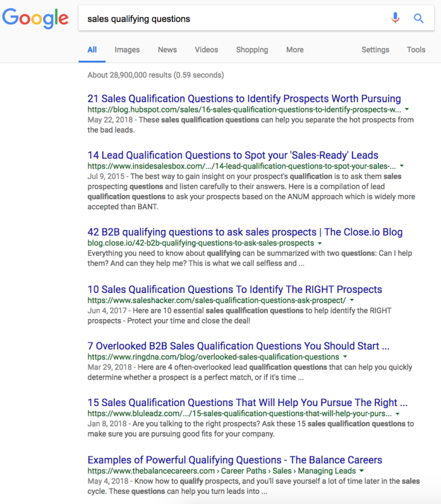Screen dimensions: 441x504
Task: Open the More menu
Action: tap(295, 50)
